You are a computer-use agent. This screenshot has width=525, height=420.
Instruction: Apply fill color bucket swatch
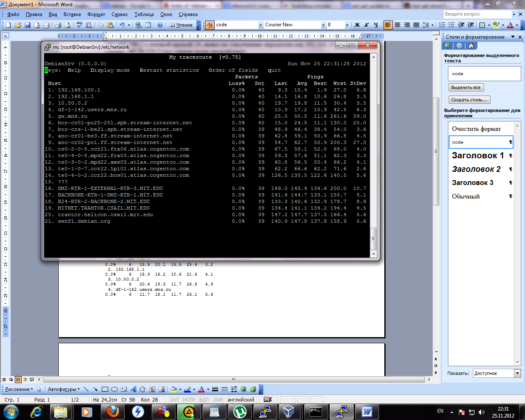pos(173,389)
